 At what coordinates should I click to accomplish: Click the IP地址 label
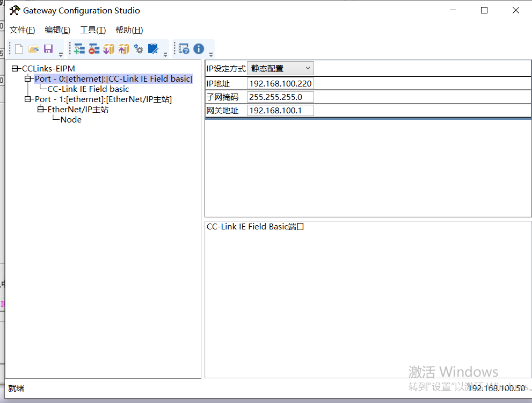point(218,83)
